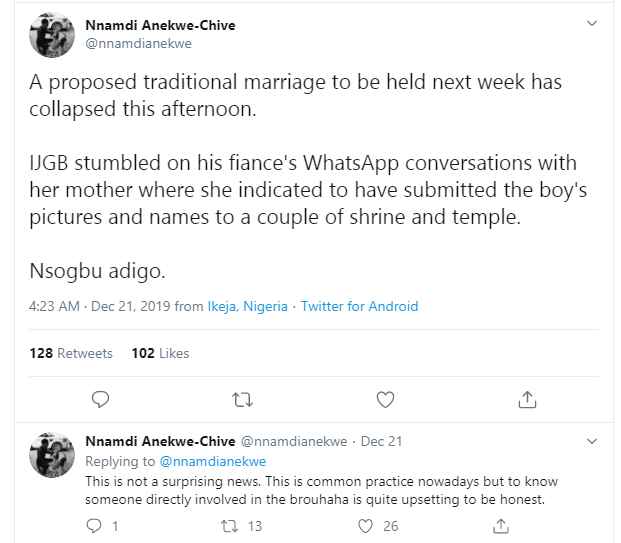Retweet the main marriage tweet
The width and height of the screenshot is (621, 543).
[x=242, y=400]
